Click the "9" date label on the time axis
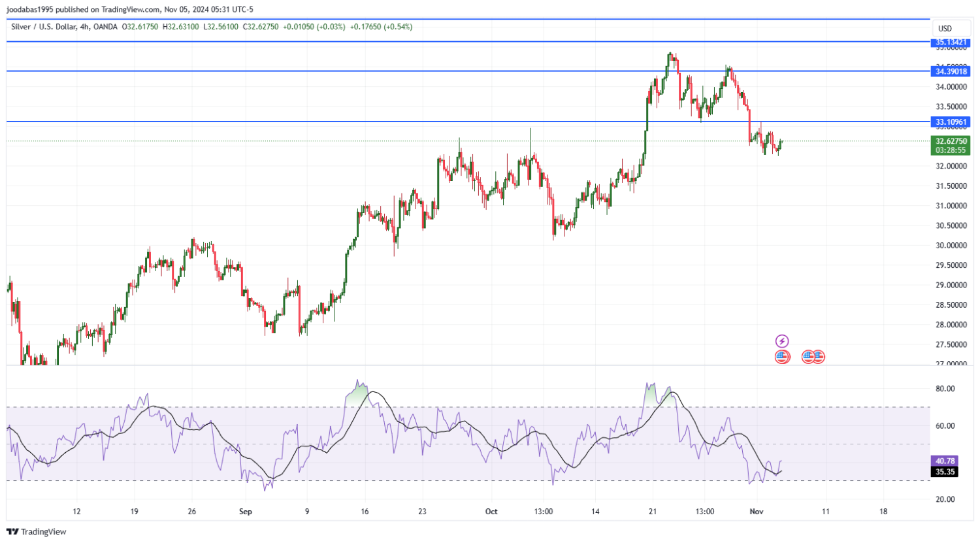 (x=306, y=512)
